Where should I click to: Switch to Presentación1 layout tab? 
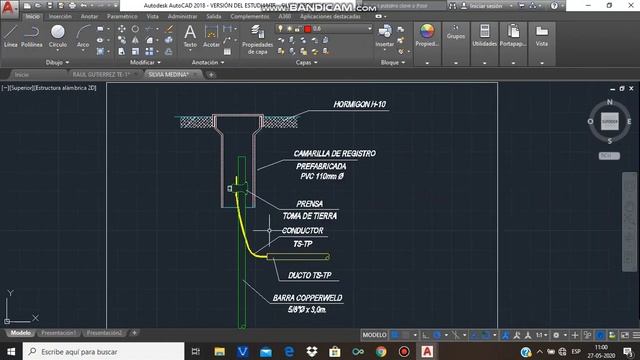coord(58,333)
